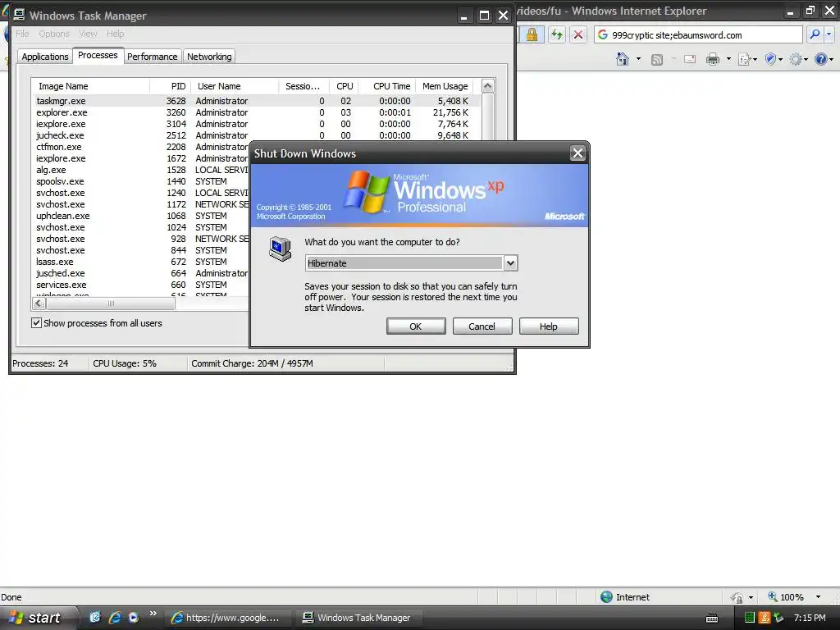Click the Task Manager title bar icon
The height and width of the screenshot is (630, 840).
coord(19,15)
